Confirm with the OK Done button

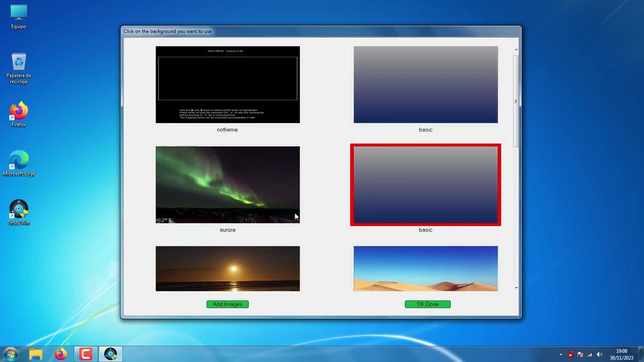428,304
